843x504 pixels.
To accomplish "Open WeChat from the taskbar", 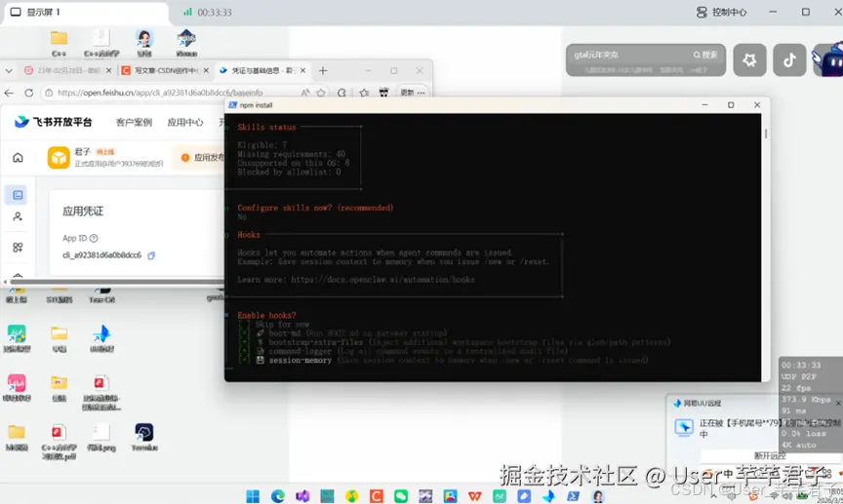I will [x=401, y=496].
